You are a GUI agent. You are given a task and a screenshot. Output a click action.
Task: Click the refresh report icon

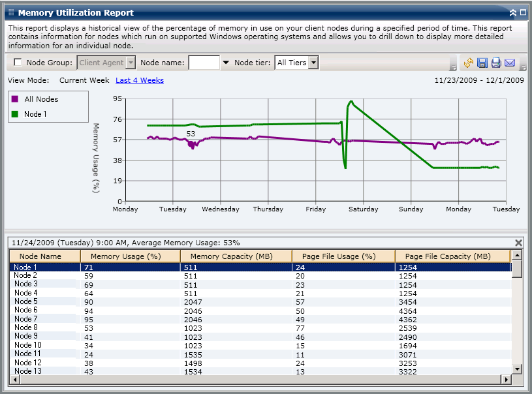click(469, 63)
